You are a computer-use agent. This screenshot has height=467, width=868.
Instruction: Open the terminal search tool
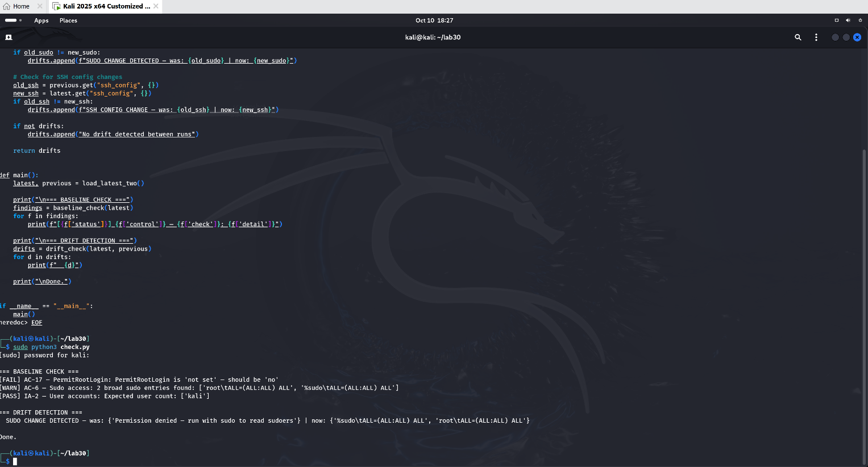tap(798, 37)
